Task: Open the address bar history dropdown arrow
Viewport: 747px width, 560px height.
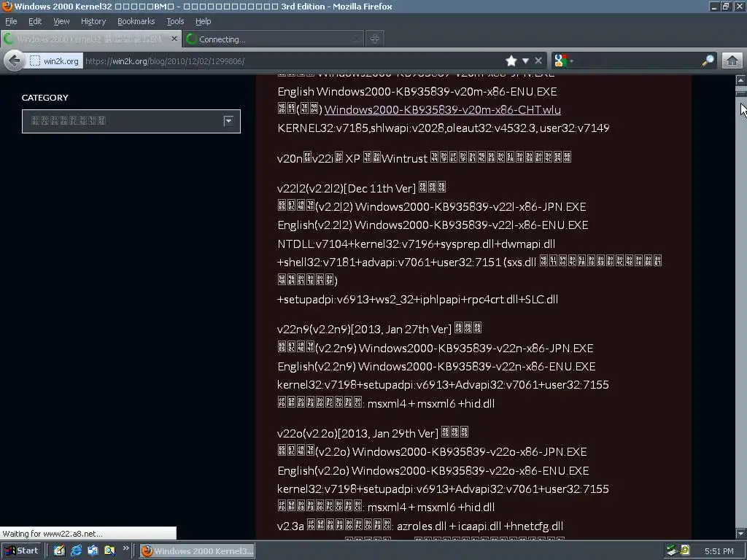Action: tap(525, 61)
